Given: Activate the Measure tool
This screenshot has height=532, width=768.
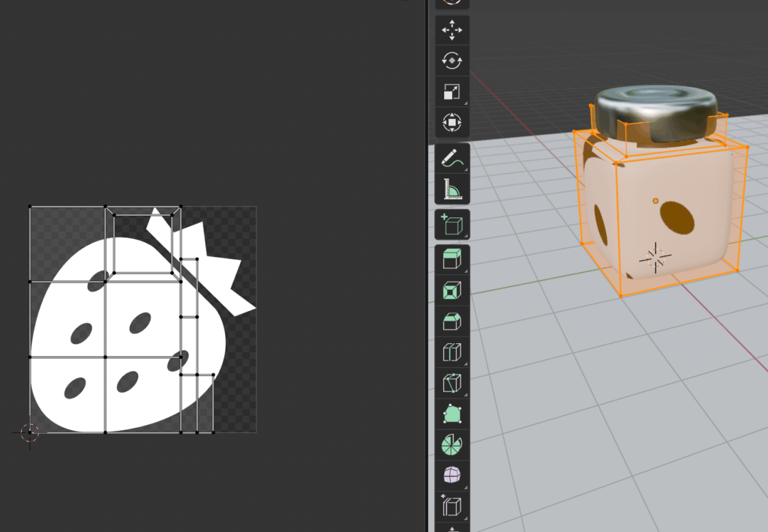Looking at the screenshot, I should click(x=451, y=189).
